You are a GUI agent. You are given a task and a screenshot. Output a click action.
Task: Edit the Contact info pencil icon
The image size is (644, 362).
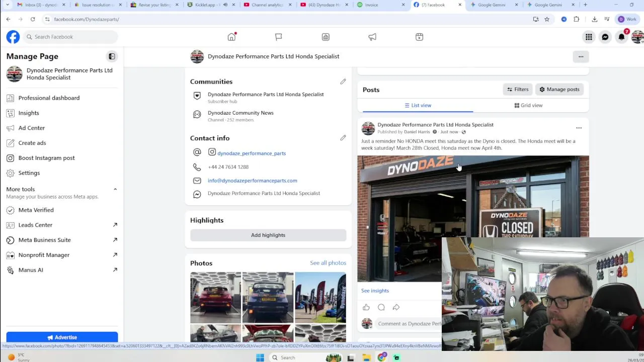[x=343, y=138]
